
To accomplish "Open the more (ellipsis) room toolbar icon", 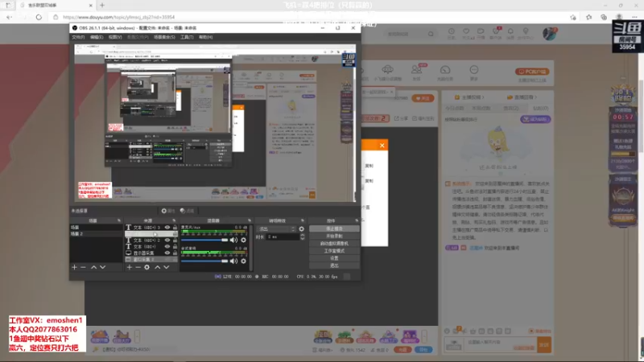I will click(474, 70).
